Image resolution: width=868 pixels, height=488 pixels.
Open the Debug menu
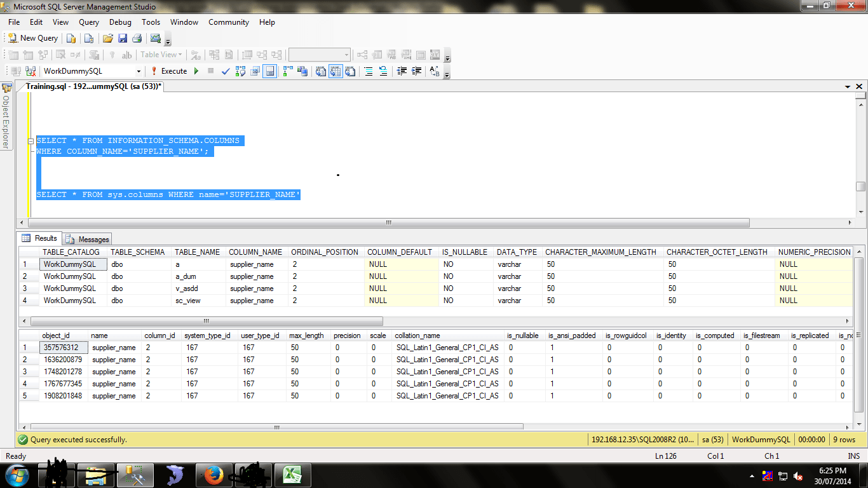120,22
